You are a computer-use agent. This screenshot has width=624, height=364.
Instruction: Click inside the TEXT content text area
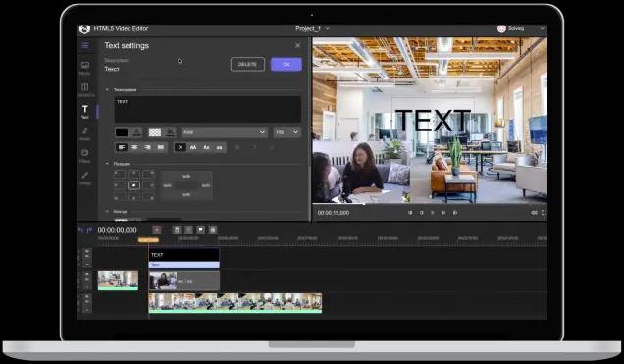(x=208, y=110)
